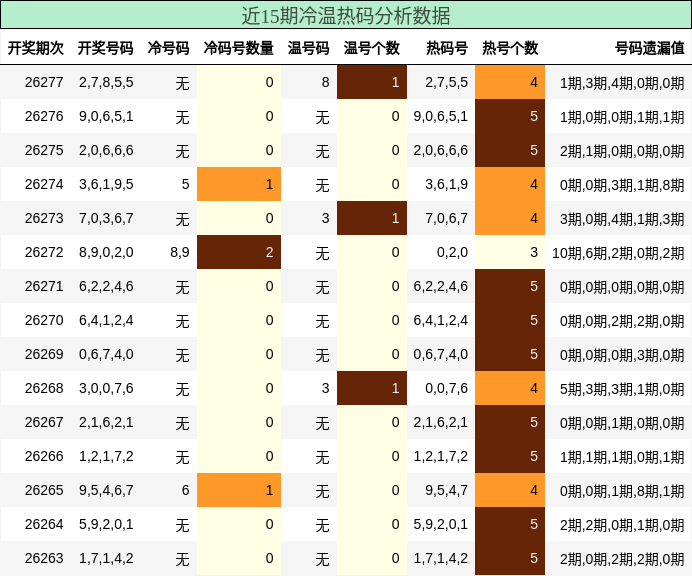Click period number 26267
Image resolution: width=692 pixels, height=576 pixels.
point(44,422)
